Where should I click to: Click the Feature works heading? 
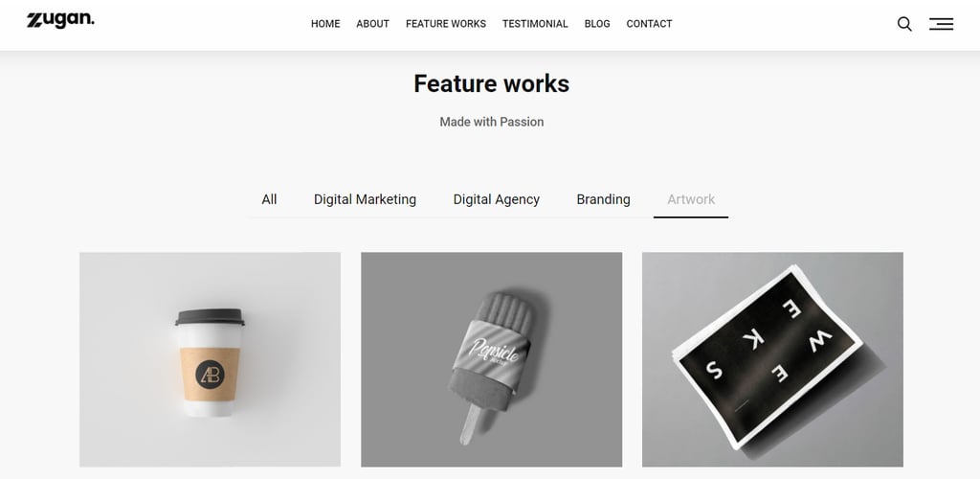click(491, 84)
